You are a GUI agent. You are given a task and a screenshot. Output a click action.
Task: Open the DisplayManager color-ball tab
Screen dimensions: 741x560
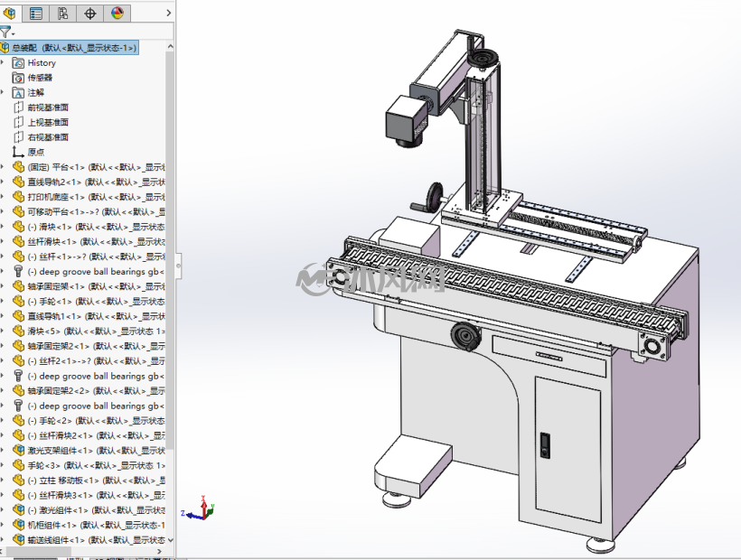(x=117, y=14)
